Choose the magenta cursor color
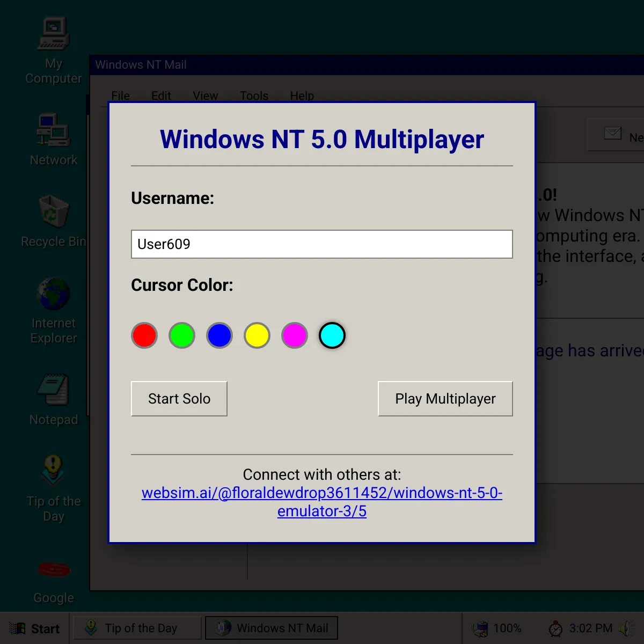This screenshot has height=644, width=644. pyautogui.click(x=295, y=335)
